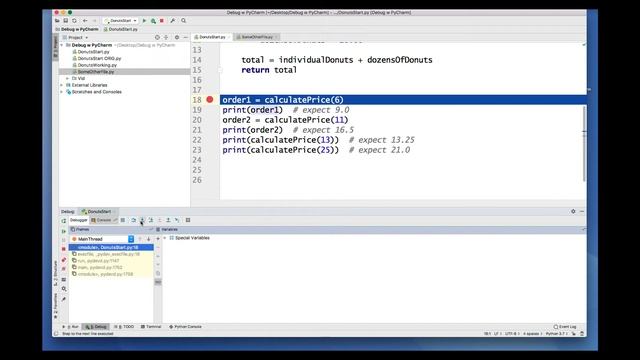Click the Save All toolbar icon
The image size is (640, 360).
coord(65,21)
